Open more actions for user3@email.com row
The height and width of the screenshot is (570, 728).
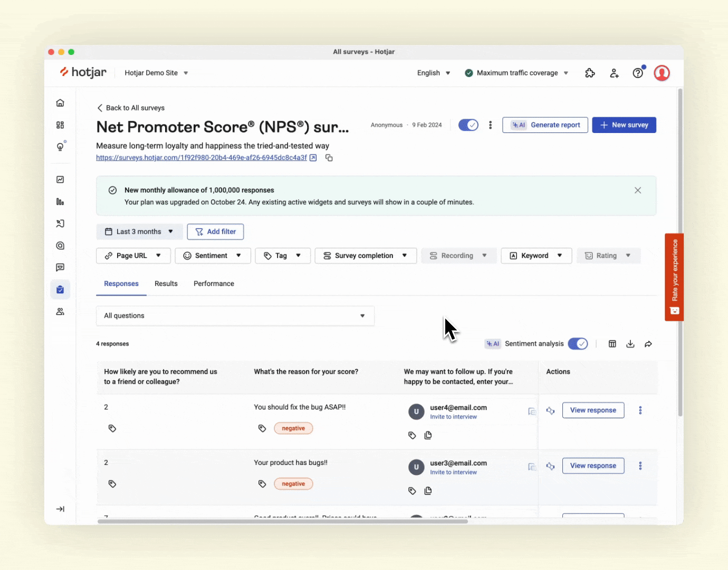(x=640, y=465)
